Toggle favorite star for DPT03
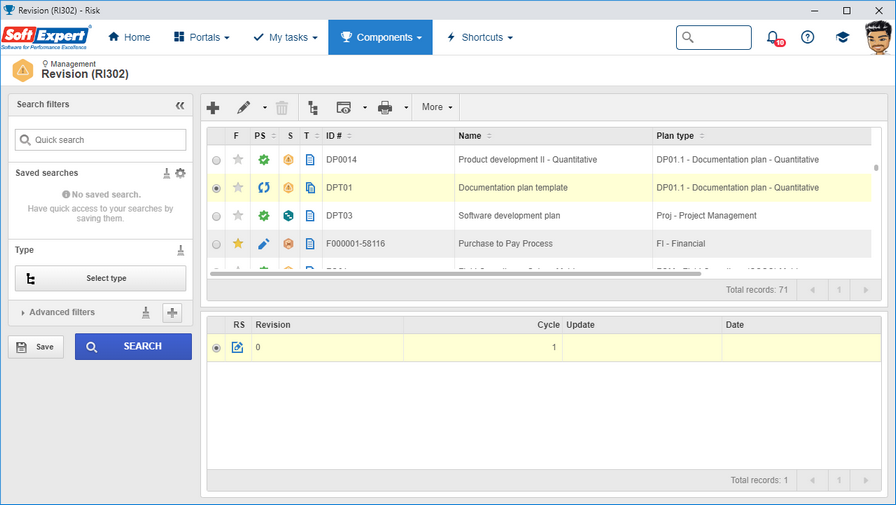This screenshot has height=505, width=896. tap(238, 215)
